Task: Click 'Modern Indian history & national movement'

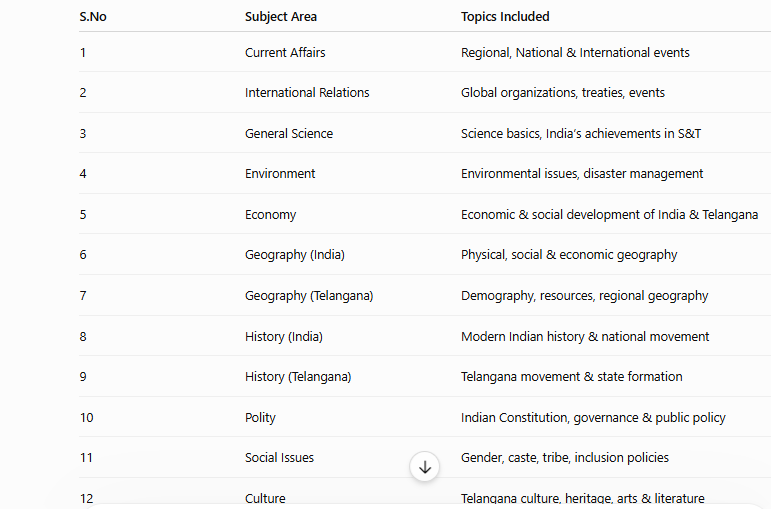Action: pos(585,336)
